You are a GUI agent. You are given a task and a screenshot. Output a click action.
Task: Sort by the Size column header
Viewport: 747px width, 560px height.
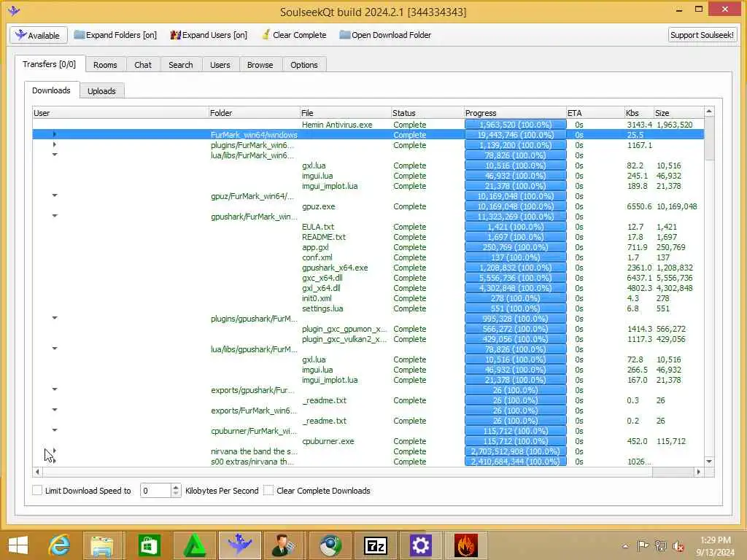tap(678, 113)
